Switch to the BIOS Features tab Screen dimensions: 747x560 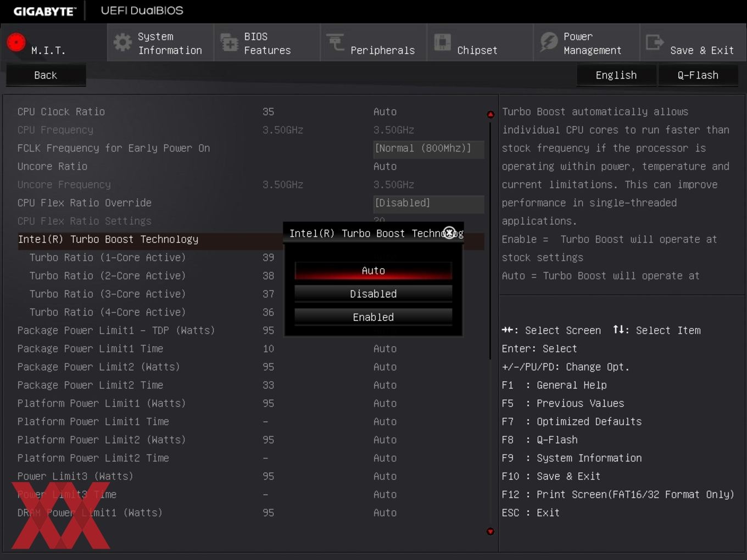click(267, 42)
